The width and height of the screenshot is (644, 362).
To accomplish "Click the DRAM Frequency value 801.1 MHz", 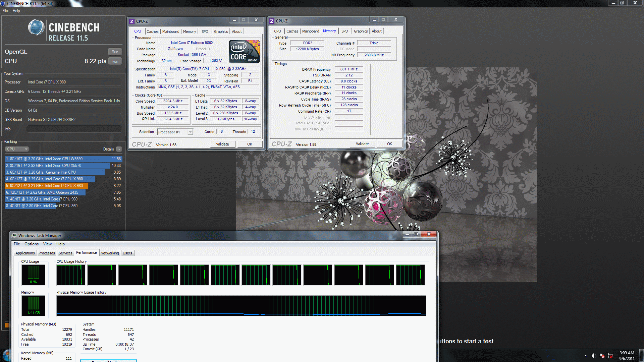I will click(x=349, y=69).
